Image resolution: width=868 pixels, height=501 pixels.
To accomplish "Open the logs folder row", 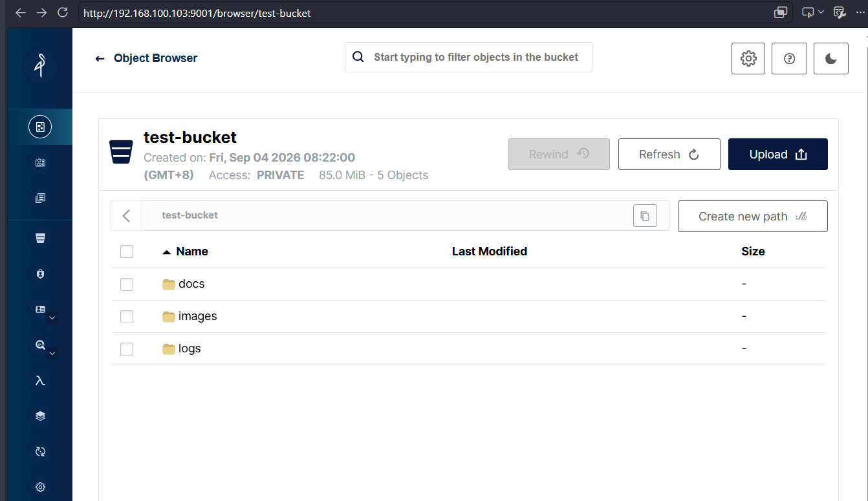I will click(x=469, y=349).
